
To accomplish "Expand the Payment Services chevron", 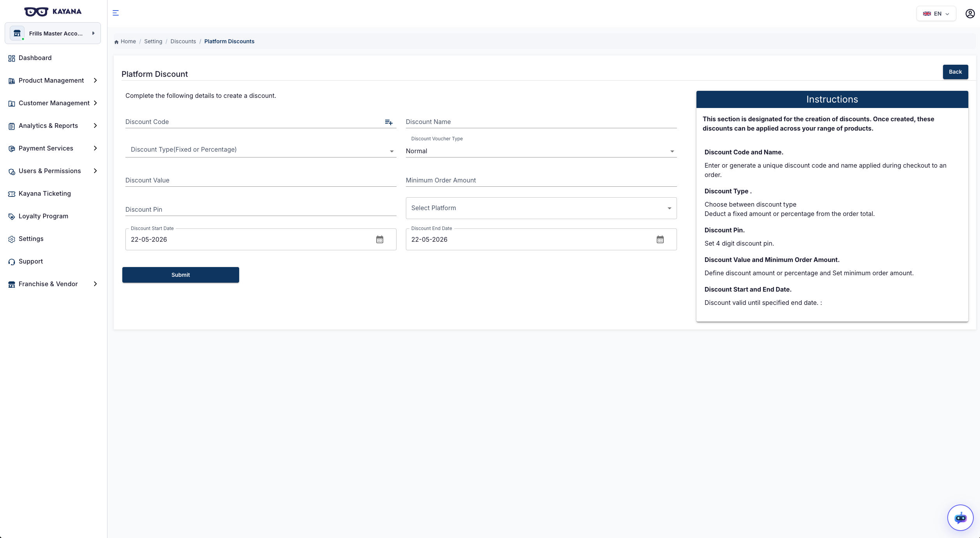I will (95, 148).
